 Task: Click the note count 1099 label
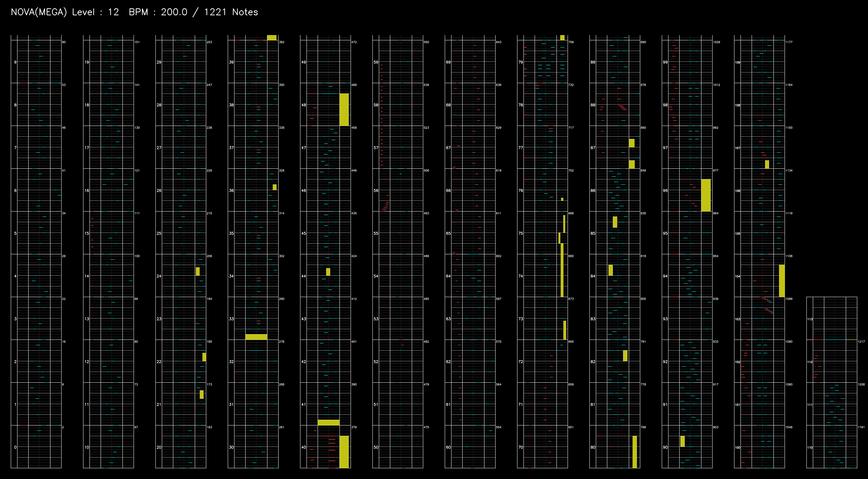pyautogui.click(x=789, y=299)
